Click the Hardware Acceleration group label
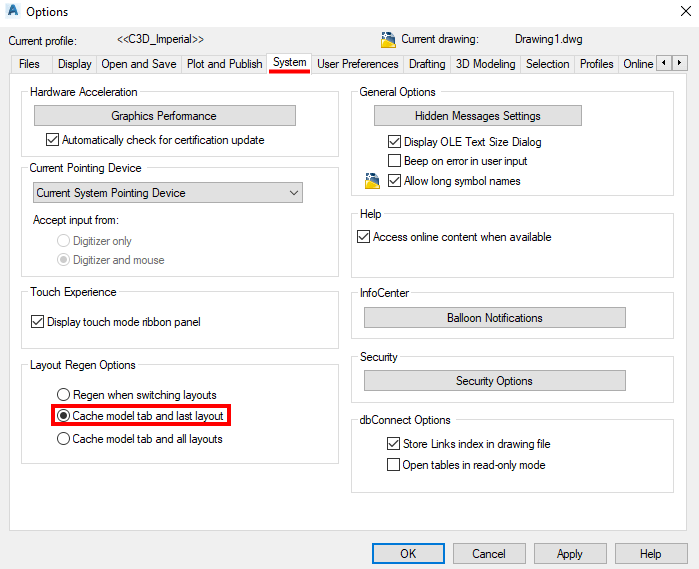Viewport: 699px width, 569px height. coord(83,92)
